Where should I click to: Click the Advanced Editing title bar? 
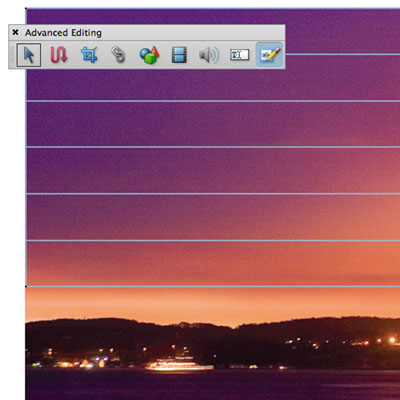pyautogui.click(x=147, y=32)
